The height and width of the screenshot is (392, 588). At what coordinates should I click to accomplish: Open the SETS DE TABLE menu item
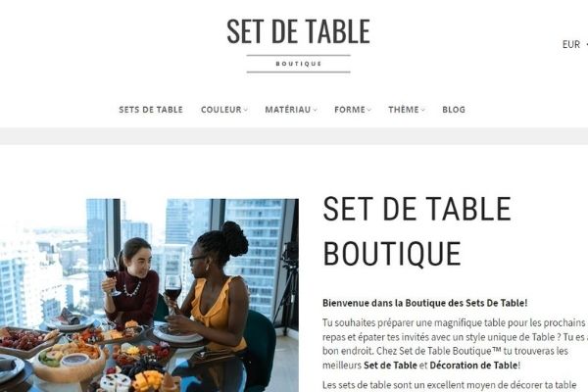[151, 110]
